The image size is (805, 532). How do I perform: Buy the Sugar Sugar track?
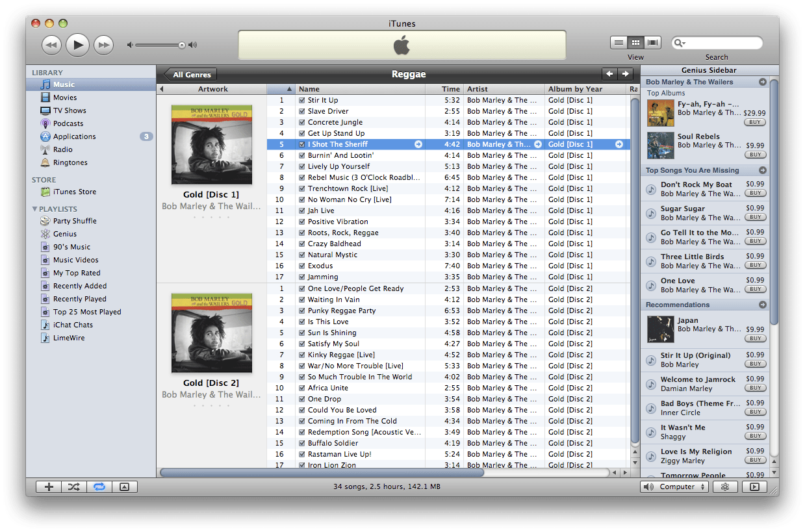point(754,217)
